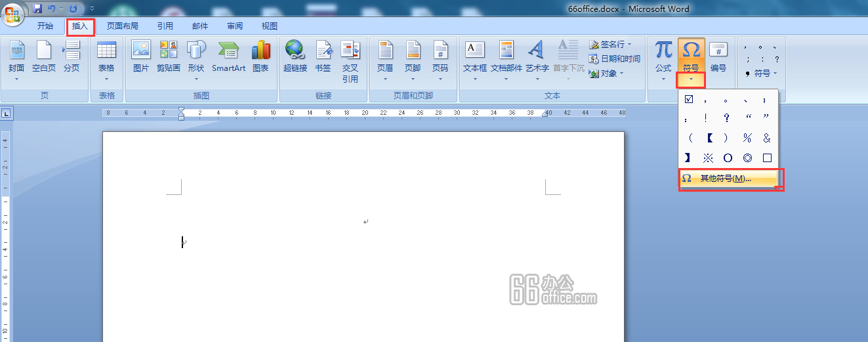The image size is (868, 342).
Task: Open the 形状 shapes dropdown
Action: [x=196, y=79]
